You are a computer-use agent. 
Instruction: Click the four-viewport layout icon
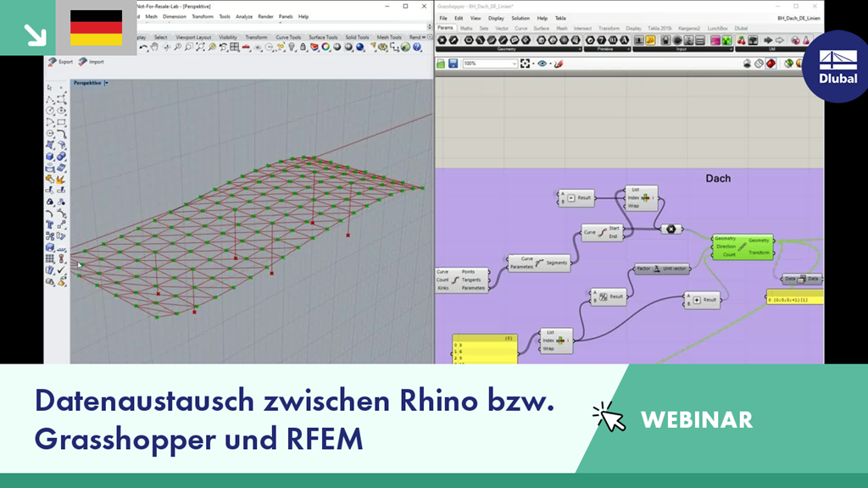(x=235, y=47)
